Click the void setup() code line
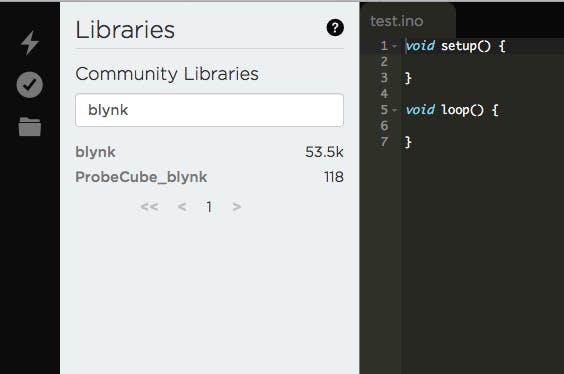 click(455, 46)
